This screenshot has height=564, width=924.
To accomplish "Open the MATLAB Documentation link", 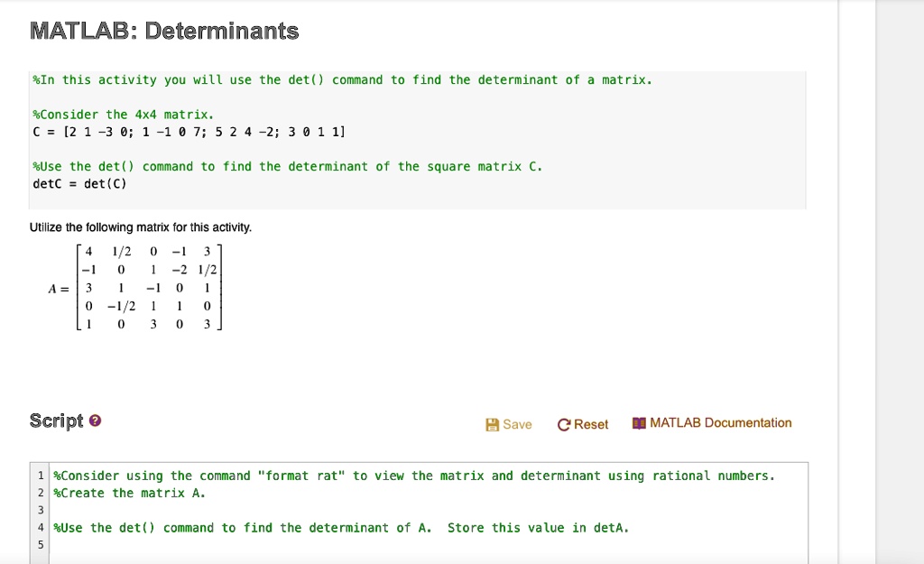I will tap(712, 423).
